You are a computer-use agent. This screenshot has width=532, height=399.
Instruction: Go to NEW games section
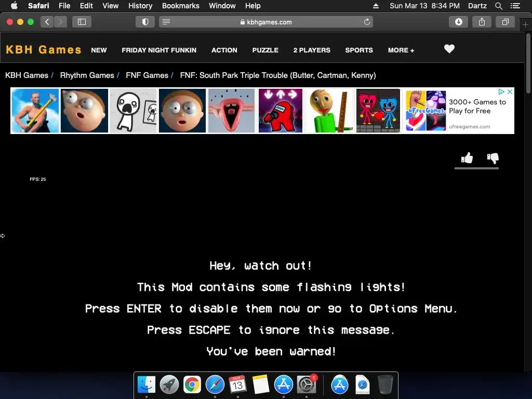(99, 50)
